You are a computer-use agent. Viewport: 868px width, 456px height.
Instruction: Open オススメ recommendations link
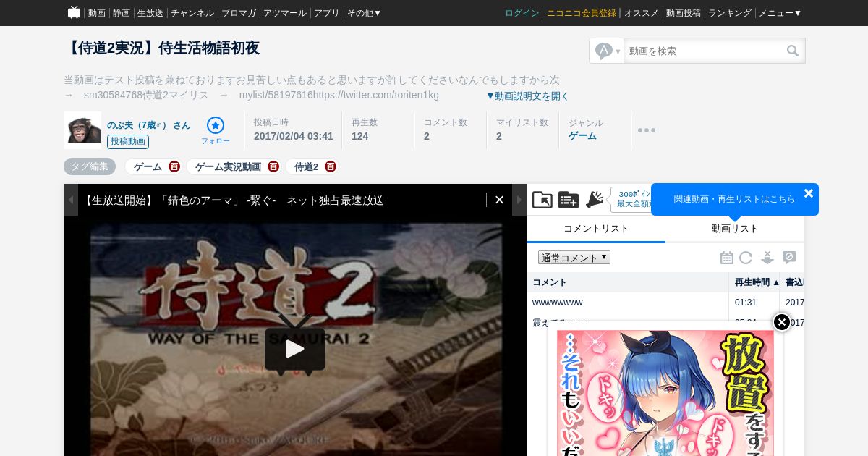point(642,13)
